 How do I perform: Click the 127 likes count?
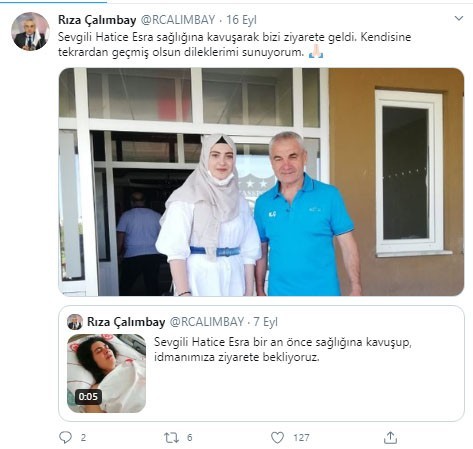301,437
